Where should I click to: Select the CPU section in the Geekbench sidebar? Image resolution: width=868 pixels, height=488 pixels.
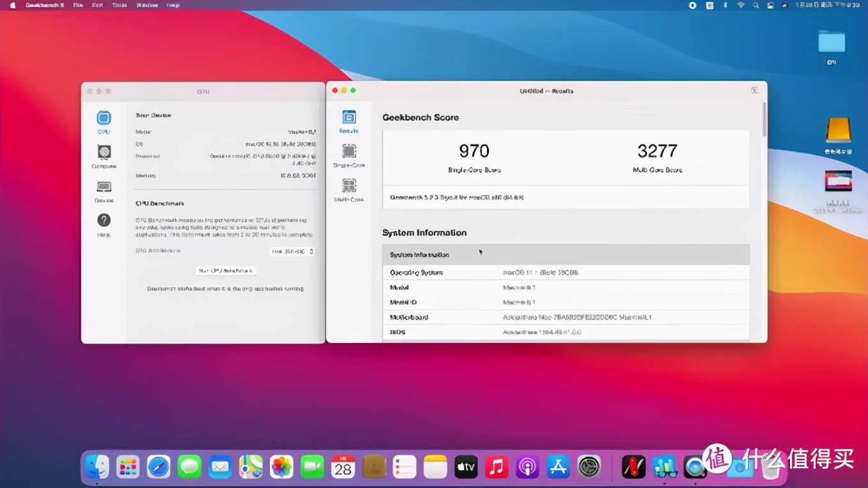coord(104,121)
